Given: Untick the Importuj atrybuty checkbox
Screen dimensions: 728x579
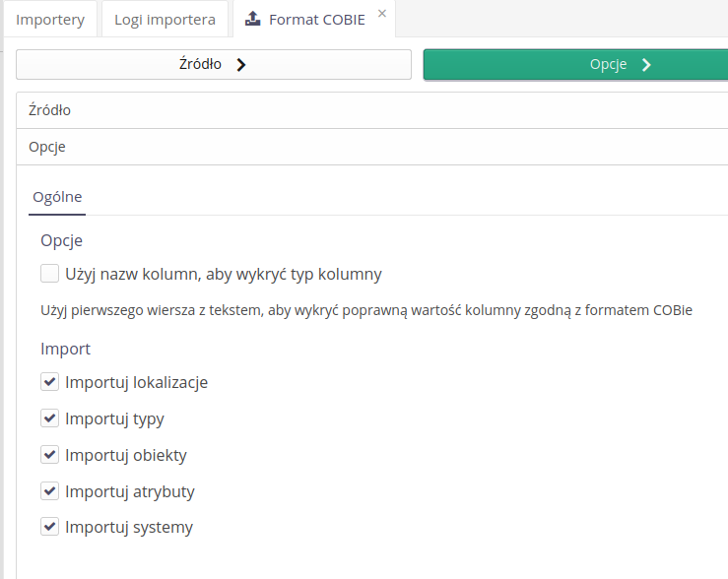Looking at the screenshot, I should (x=50, y=490).
